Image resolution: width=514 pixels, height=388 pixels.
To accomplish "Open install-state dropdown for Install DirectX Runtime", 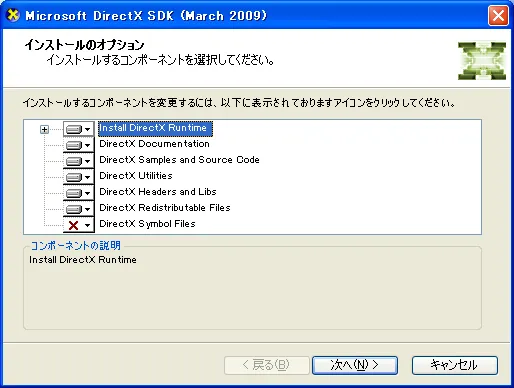I will tap(79, 129).
